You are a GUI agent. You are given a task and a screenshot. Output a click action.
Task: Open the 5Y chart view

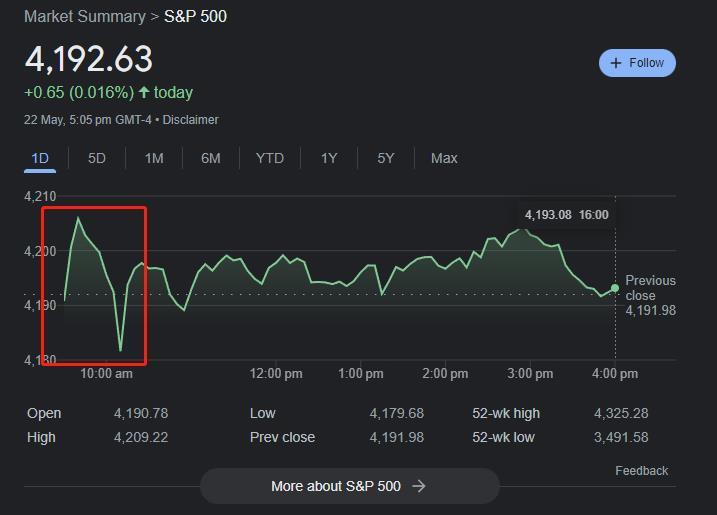pos(386,158)
